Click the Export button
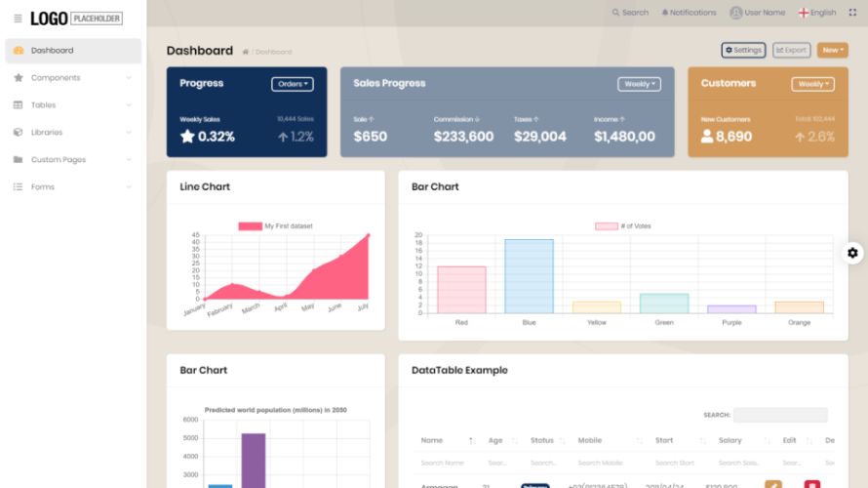Screen dimensions: 868x488 791,50
